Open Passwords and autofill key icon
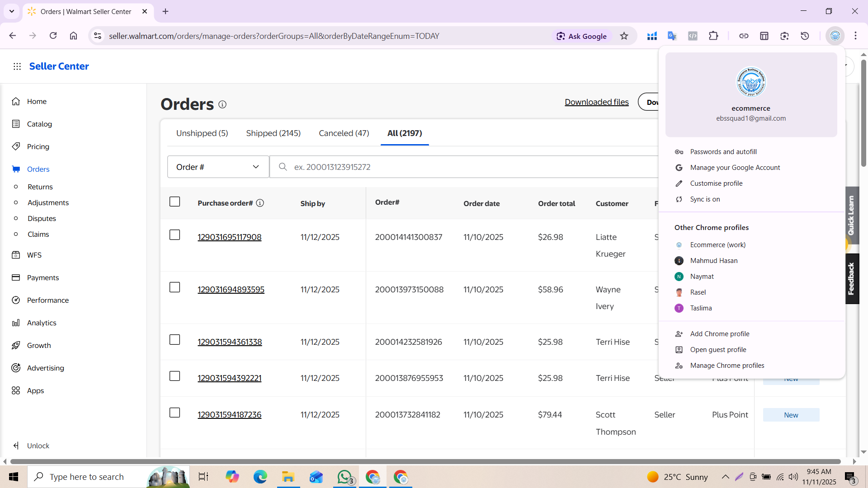The height and width of the screenshot is (488, 868). 679,152
